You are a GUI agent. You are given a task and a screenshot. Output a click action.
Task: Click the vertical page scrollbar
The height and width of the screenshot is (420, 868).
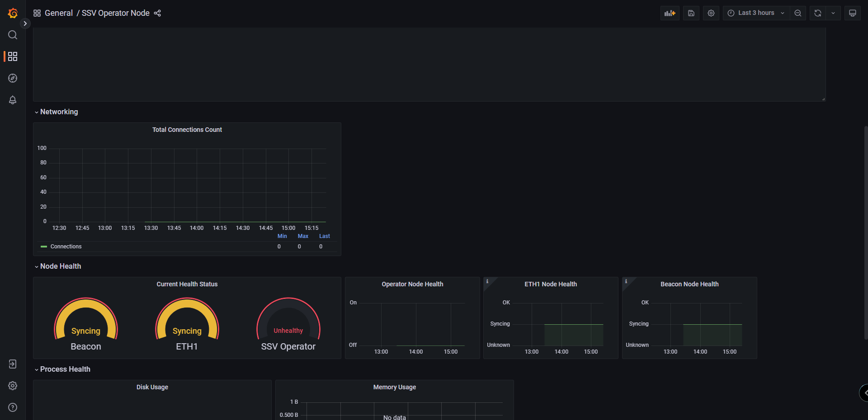point(866,233)
